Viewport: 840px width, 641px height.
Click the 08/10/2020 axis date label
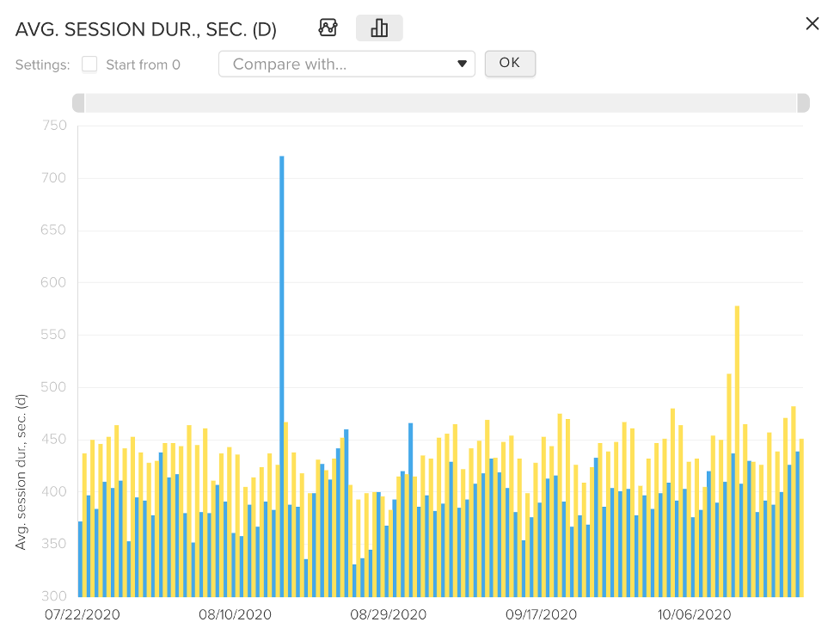(236, 614)
